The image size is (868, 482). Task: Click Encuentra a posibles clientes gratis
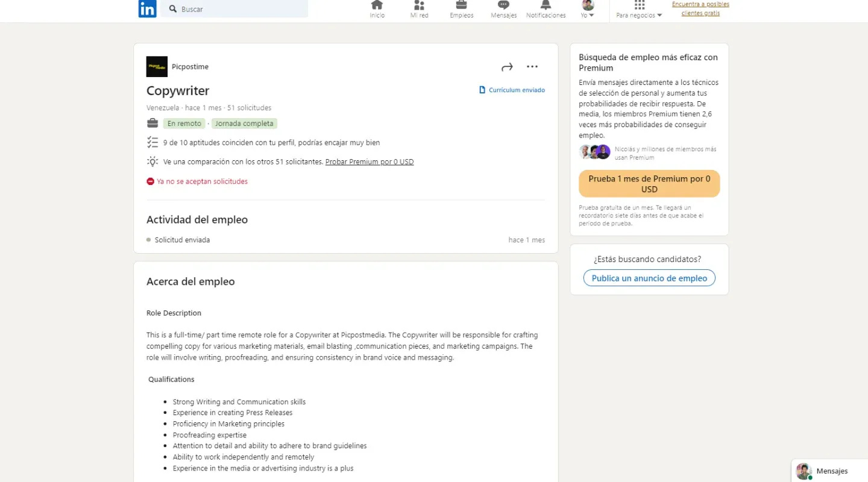pyautogui.click(x=700, y=8)
